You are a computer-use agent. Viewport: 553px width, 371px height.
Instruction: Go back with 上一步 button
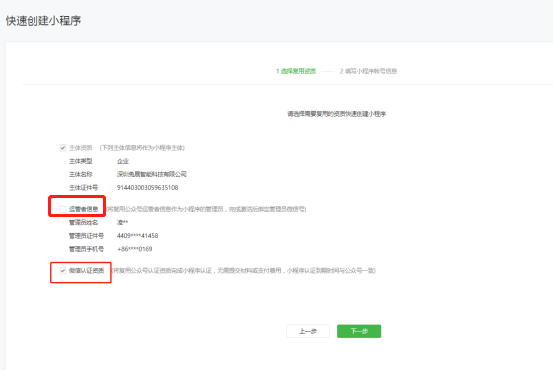[x=308, y=331]
